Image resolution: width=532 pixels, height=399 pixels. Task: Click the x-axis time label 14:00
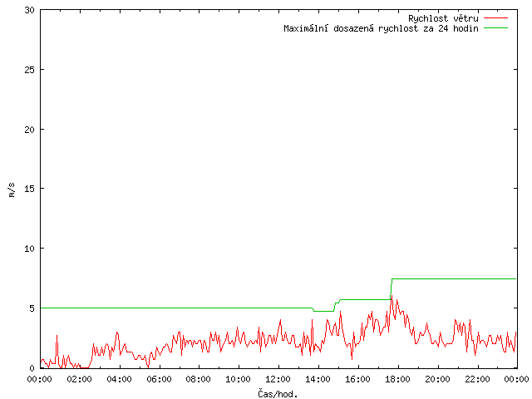pyautogui.click(x=318, y=379)
